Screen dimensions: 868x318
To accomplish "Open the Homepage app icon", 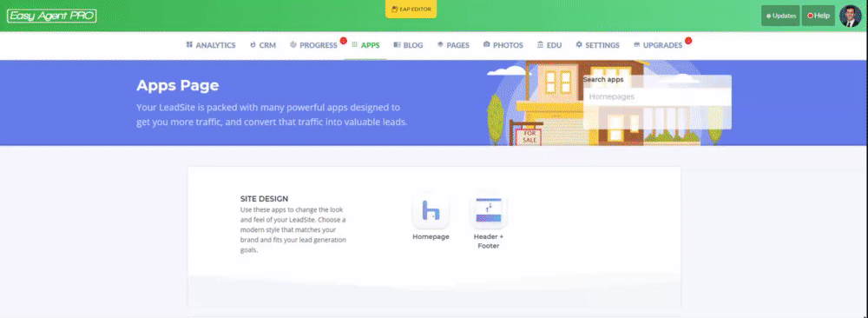I will [x=431, y=210].
